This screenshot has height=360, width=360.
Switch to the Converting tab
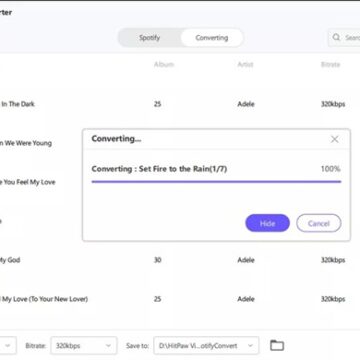coord(212,38)
